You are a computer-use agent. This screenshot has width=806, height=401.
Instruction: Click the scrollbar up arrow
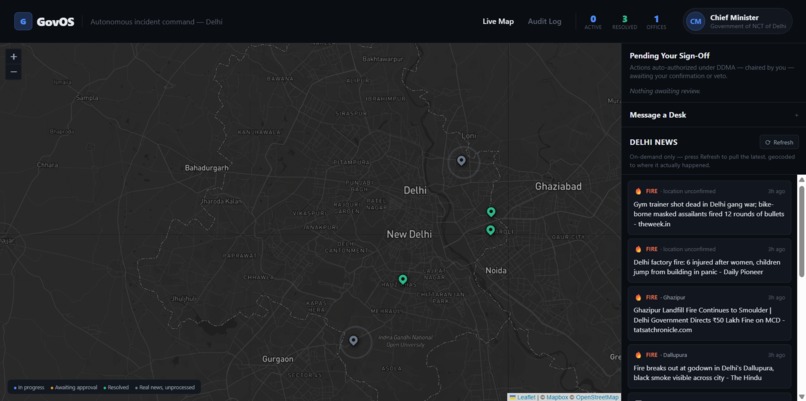coord(801,179)
